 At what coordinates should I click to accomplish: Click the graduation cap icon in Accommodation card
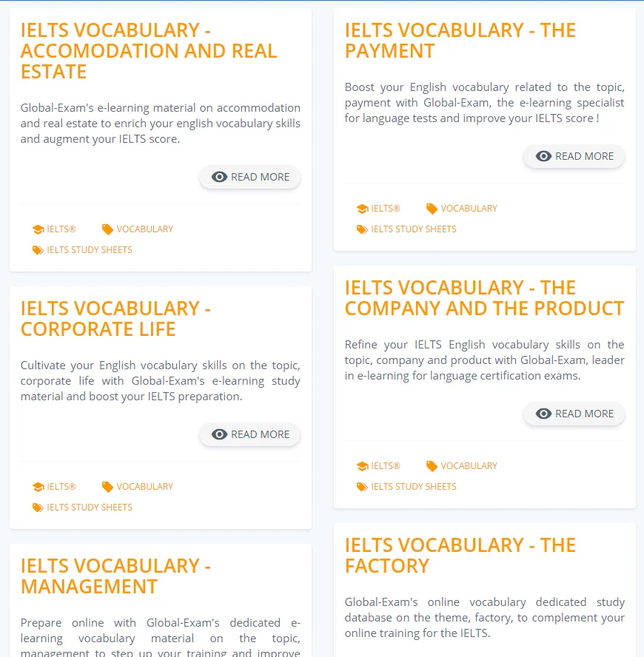tap(38, 229)
